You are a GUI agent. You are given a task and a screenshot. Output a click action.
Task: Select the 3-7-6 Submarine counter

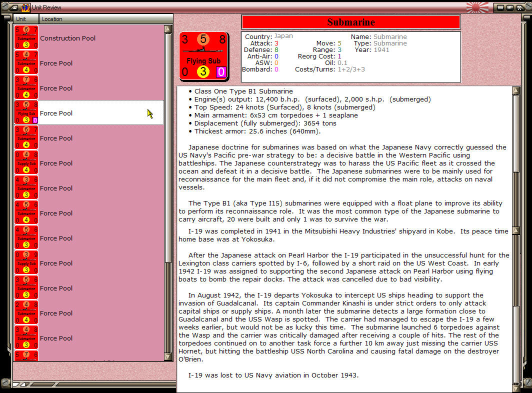pyautogui.click(x=26, y=87)
